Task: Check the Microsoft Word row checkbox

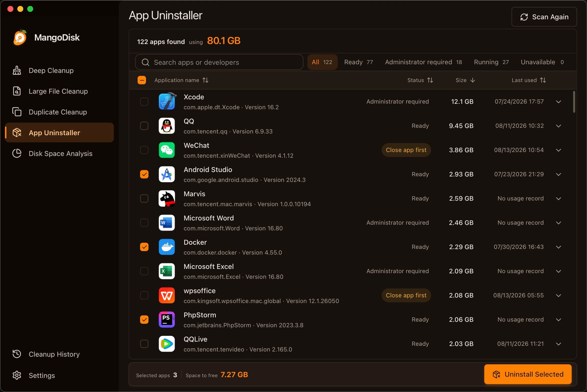Action: click(x=144, y=223)
